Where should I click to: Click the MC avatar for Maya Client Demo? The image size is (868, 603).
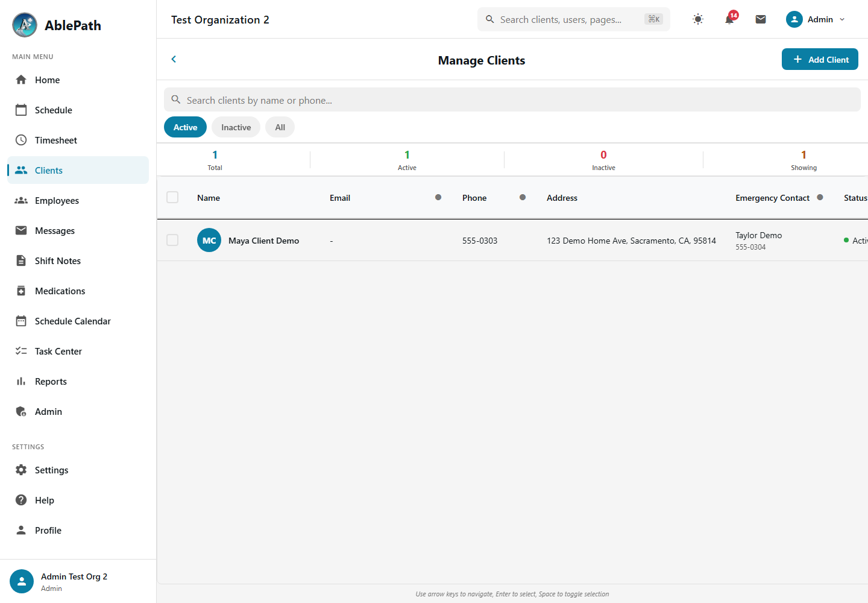(x=209, y=240)
